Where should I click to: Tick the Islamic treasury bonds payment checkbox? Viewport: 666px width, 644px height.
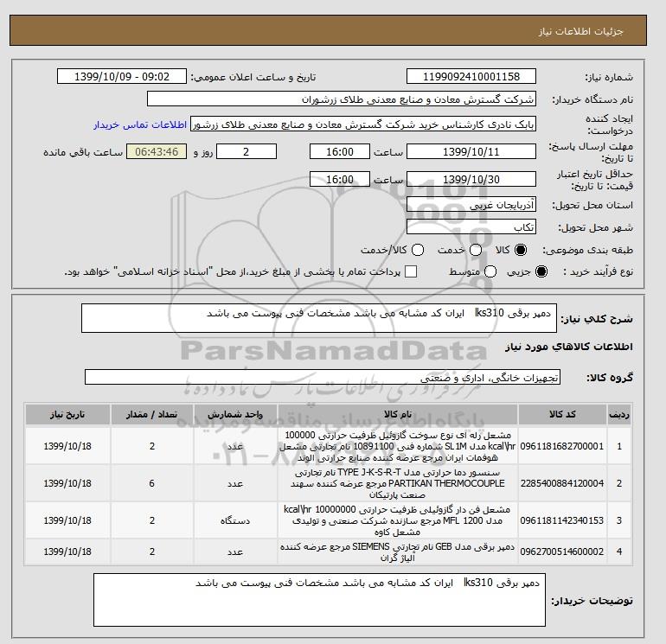(411, 271)
